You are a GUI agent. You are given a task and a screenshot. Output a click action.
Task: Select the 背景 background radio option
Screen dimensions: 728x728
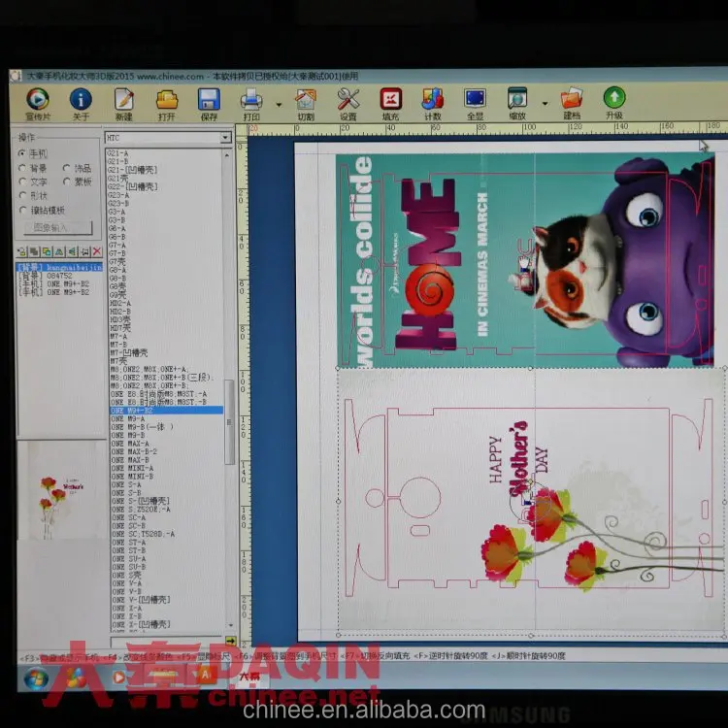tap(33, 168)
